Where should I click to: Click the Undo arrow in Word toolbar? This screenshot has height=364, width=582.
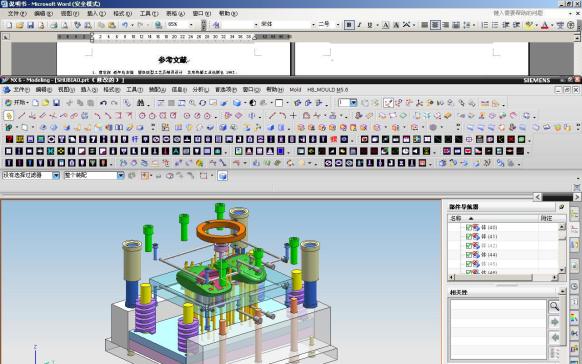pyautogui.click(x=125, y=25)
